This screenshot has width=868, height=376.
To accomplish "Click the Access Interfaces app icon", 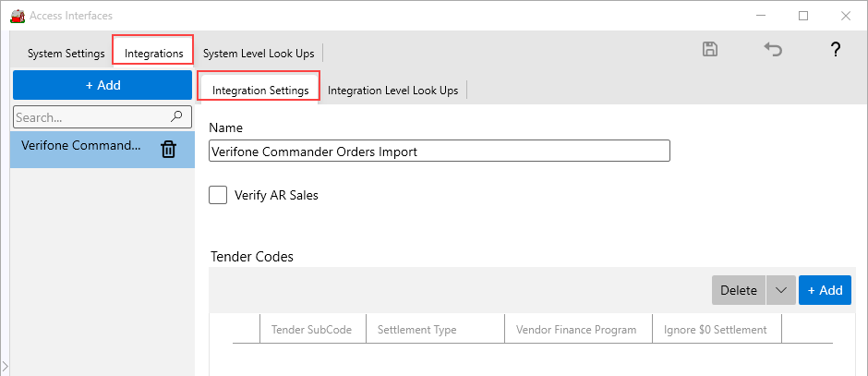I will (17, 16).
